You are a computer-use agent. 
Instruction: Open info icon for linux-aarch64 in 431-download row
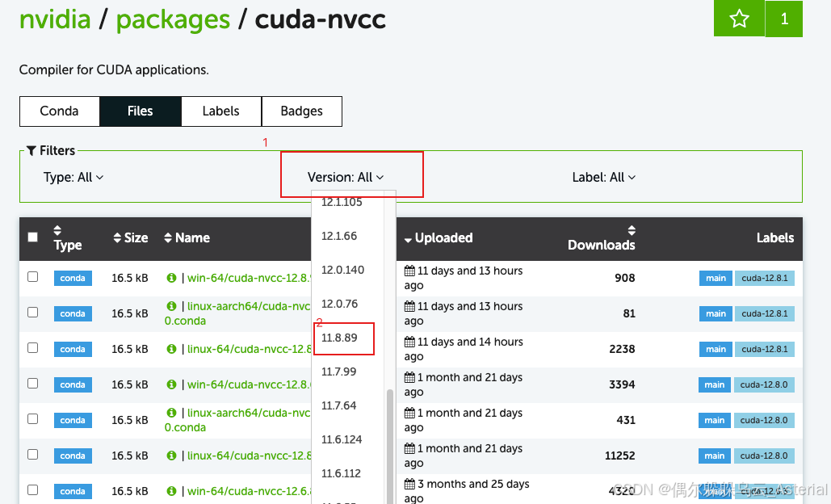[171, 412]
